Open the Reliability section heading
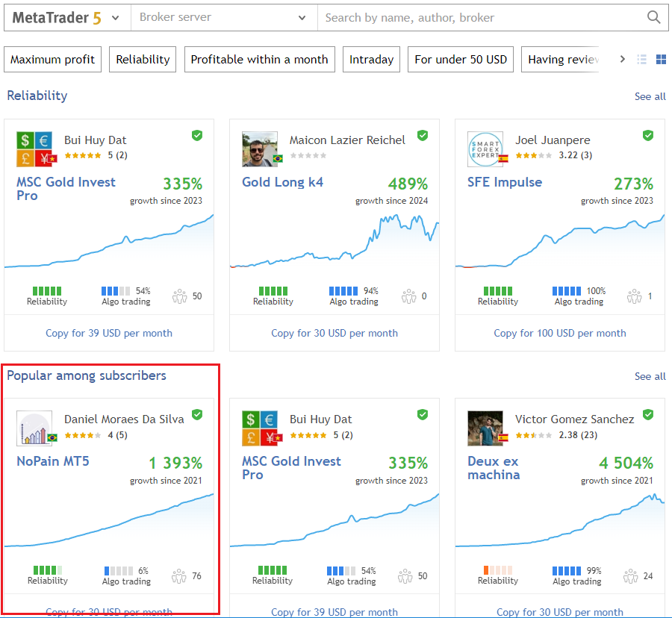The height and width of the screenshot is (618, 672). [x=37, y=96]
